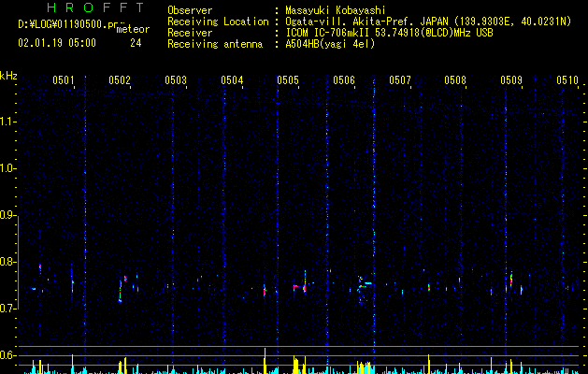Viewport: 588px width, 374px height.
Task: Click the Receiver field label
Action: click(x=190, y=33)
